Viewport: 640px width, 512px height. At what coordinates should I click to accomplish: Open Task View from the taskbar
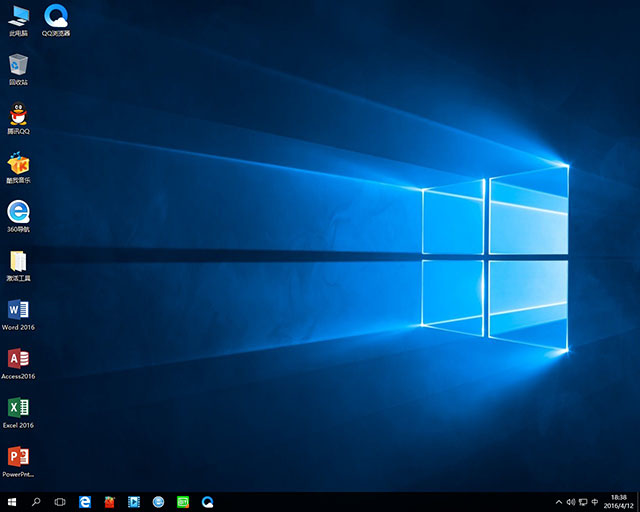pos(60,501)
